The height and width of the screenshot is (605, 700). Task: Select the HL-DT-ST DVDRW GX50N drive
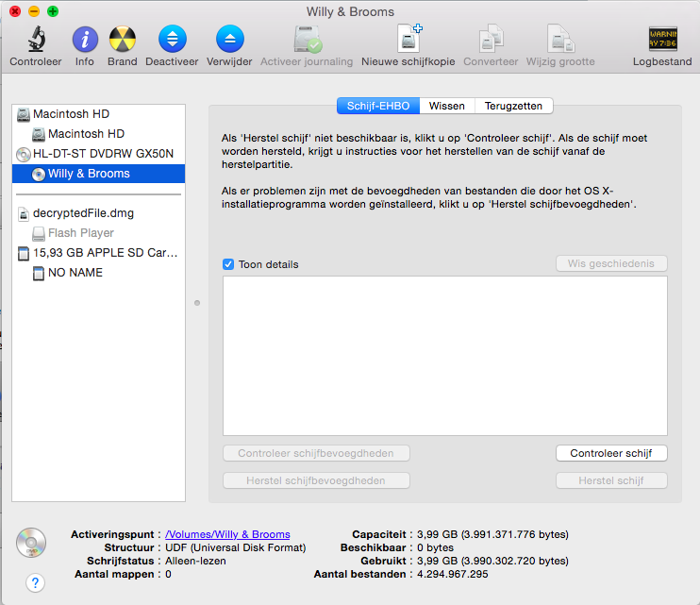[103, 154]
